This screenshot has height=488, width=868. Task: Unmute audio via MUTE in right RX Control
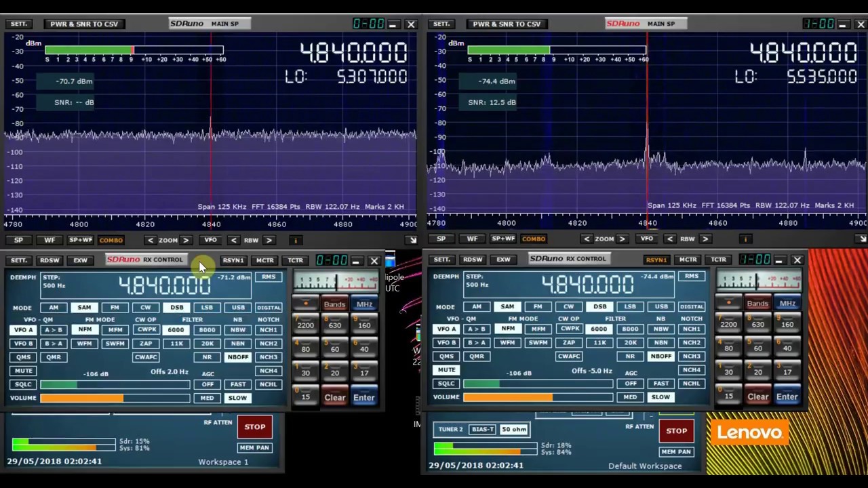pos(446,370)
